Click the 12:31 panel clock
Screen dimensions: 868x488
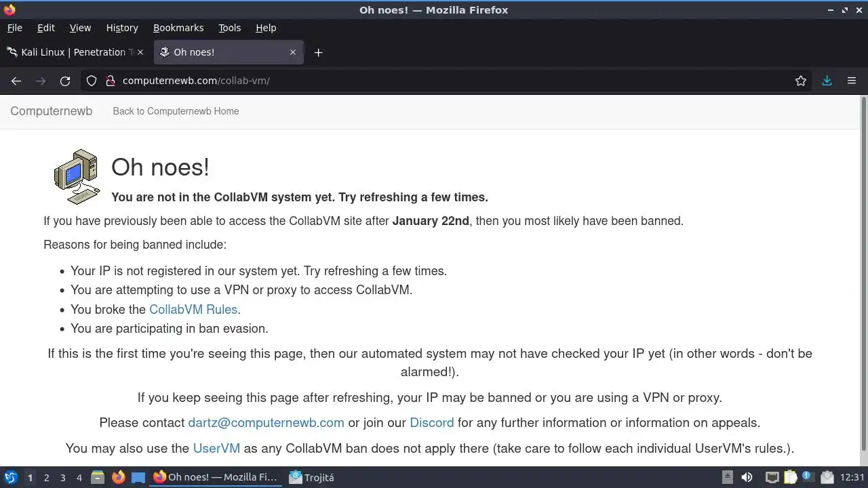(852, 477)
